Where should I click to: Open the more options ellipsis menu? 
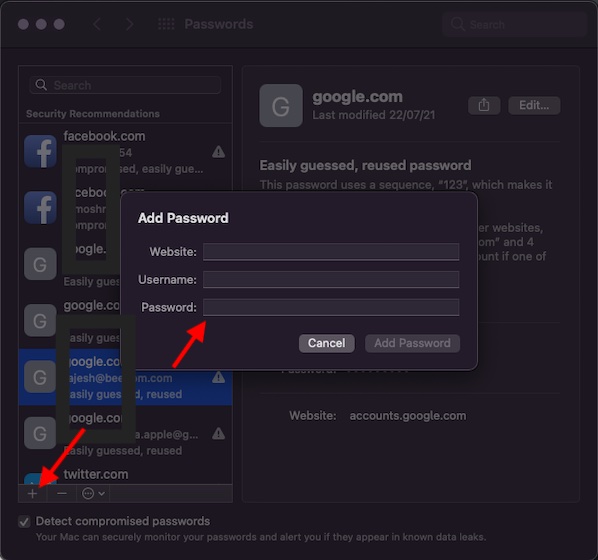click(93, 494)
